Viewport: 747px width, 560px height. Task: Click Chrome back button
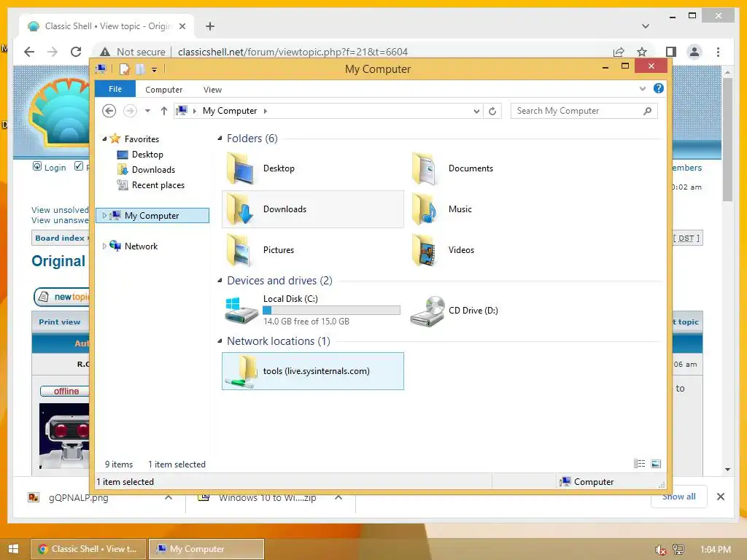[29, 52]
